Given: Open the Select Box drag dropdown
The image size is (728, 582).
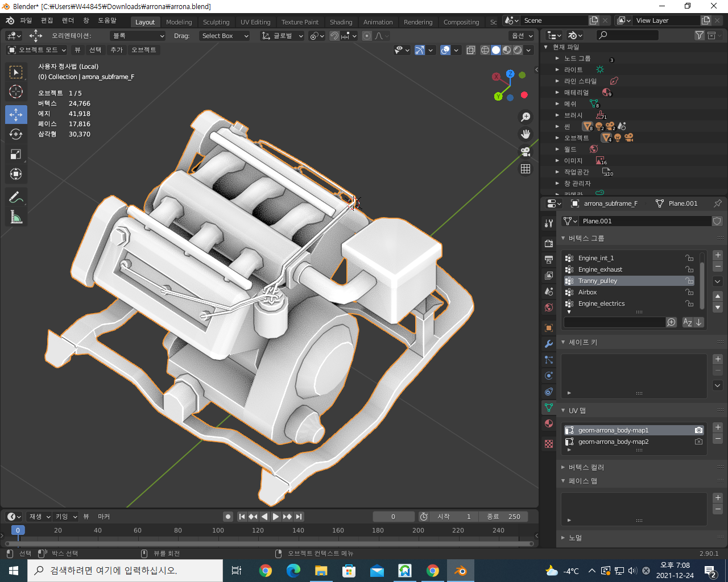Looking at the screenshot, I should 225,36.
